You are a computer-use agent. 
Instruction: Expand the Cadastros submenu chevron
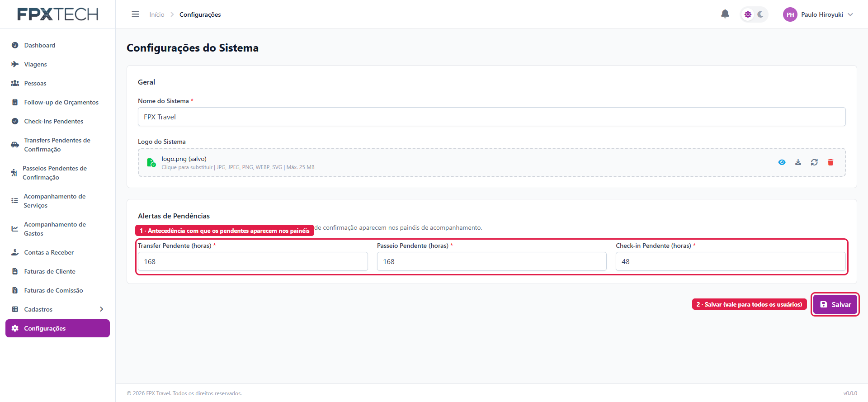pos(101,309)
